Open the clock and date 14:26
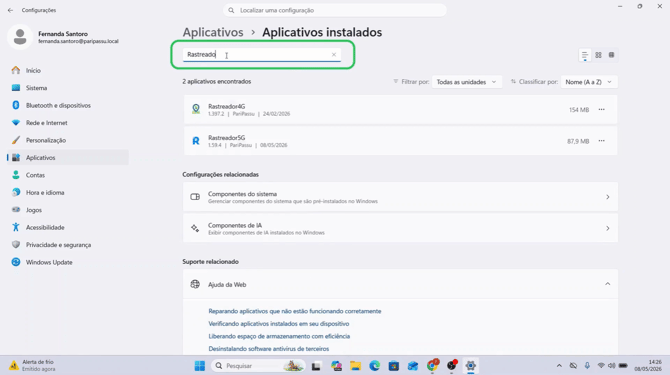This screenshot has width=670, height=375. 648,365
